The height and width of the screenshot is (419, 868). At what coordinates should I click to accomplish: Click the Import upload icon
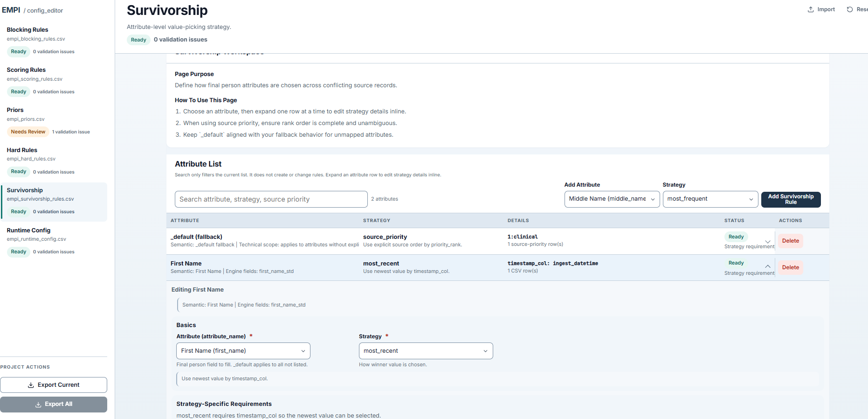(811, 9)
